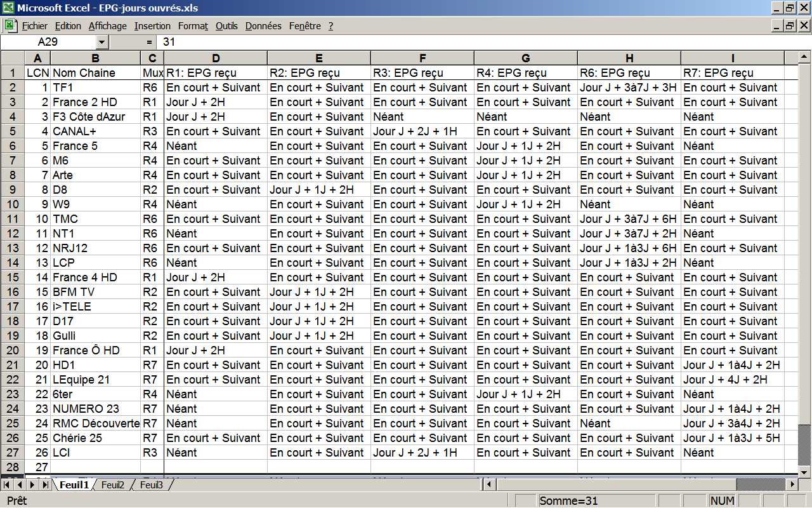Click the Name Box showing A29

coord(48,42)
